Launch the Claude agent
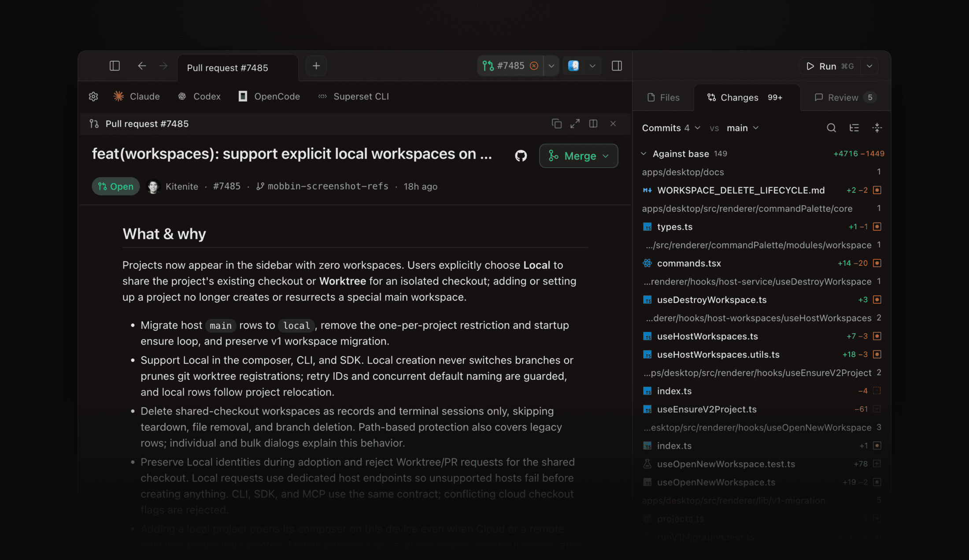969x560 pixels. click(137, 96)
